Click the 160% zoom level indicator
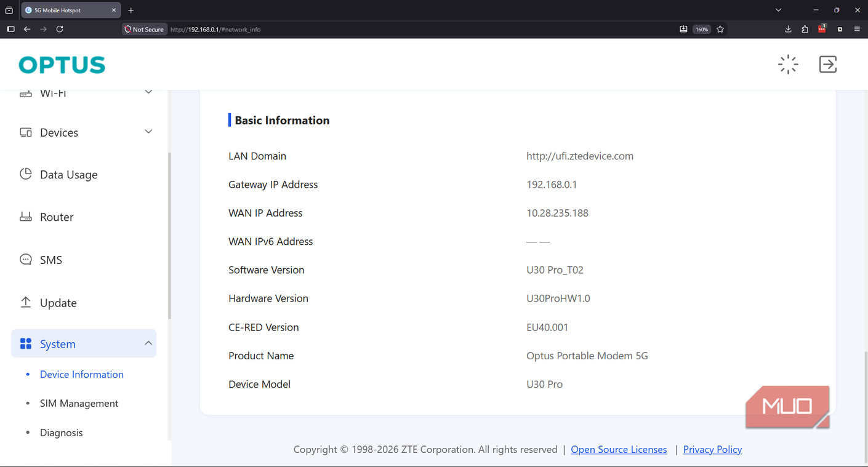The width and height of the screenshot is (868, 467). (702, 29)
